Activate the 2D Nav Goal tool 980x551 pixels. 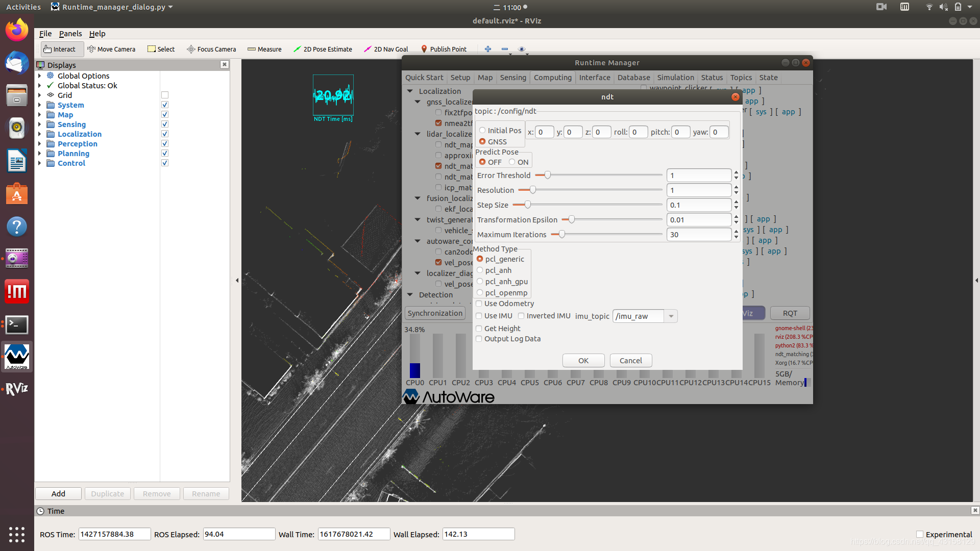click(x=386, y=49)
